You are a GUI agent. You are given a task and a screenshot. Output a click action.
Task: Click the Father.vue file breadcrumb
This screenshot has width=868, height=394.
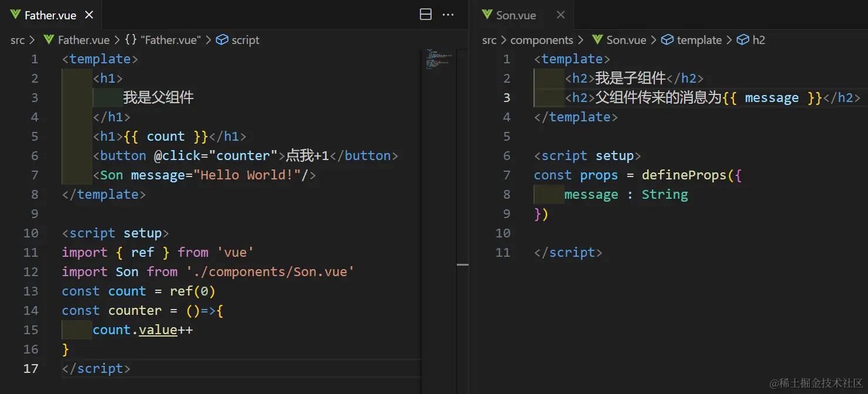84,40
